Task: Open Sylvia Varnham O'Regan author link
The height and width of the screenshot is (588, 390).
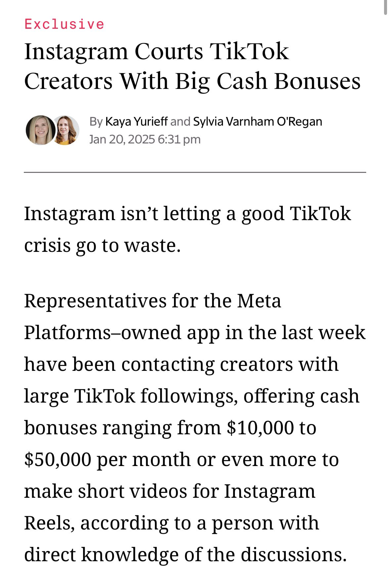Action: point(257,122)
